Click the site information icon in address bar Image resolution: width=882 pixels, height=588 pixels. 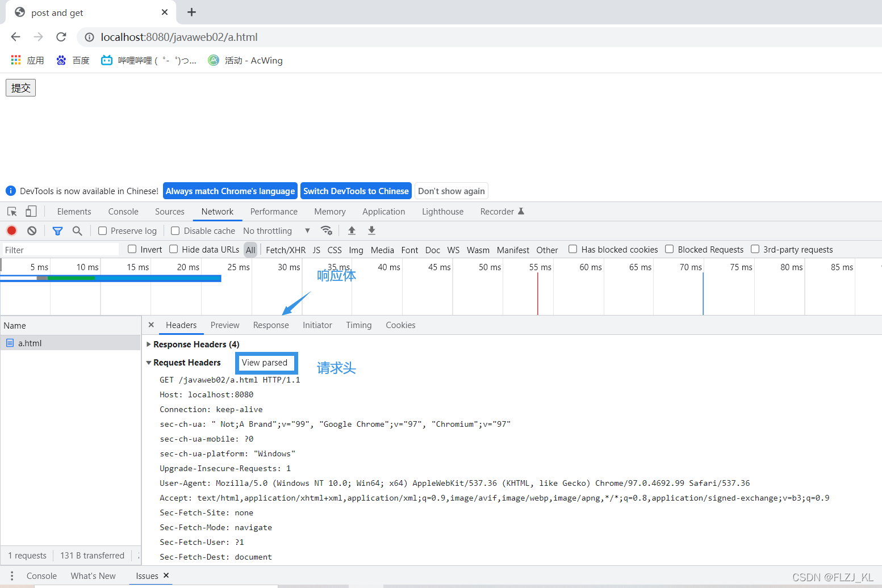pos(89,37)
